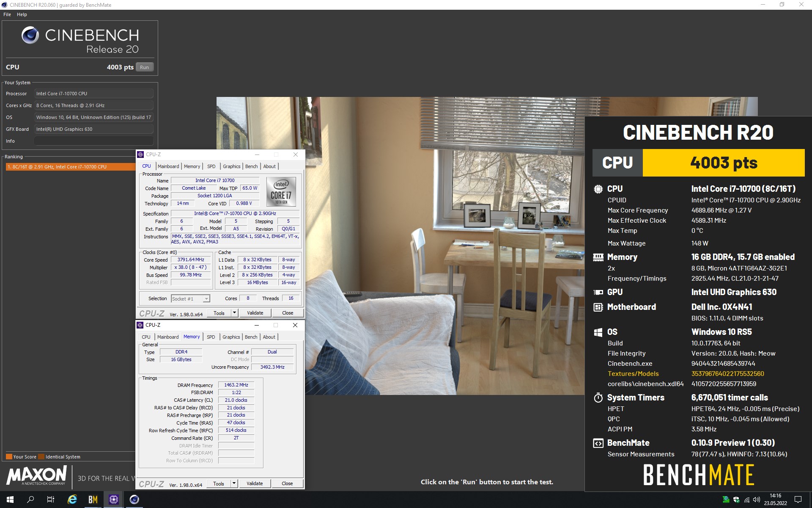Click Tools button in upper CPU-Z window
The image size is (812, 508).
click(219, 313)
